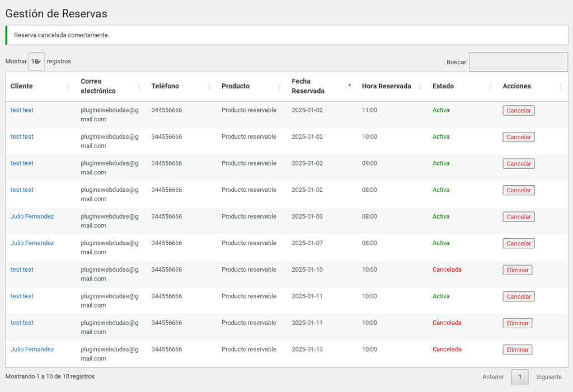Cancel the 2025-01-02 11:00 reservation

[x=519, y=110]
